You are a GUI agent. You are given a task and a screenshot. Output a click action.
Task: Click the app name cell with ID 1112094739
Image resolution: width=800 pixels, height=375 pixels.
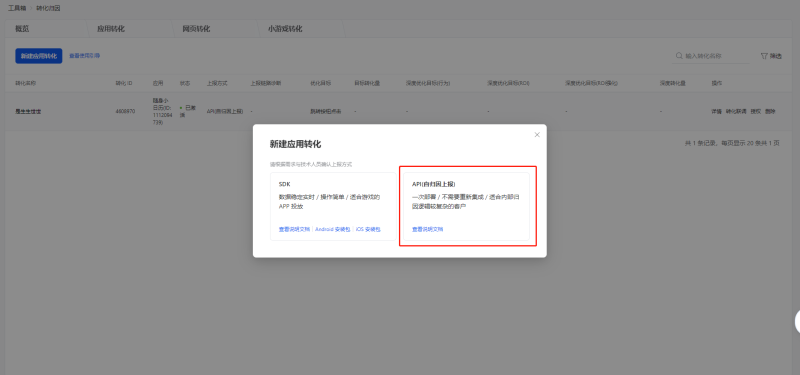pyautogui.click(x=162, y=112)
